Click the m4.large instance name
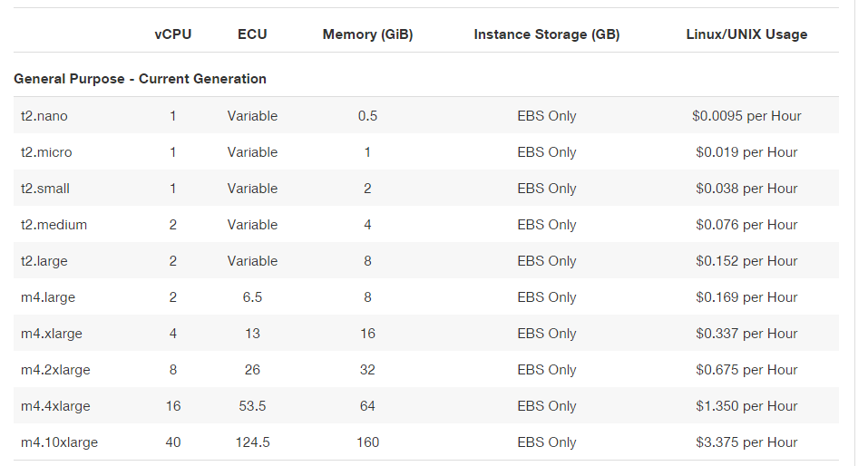 (x=48, y=297)
